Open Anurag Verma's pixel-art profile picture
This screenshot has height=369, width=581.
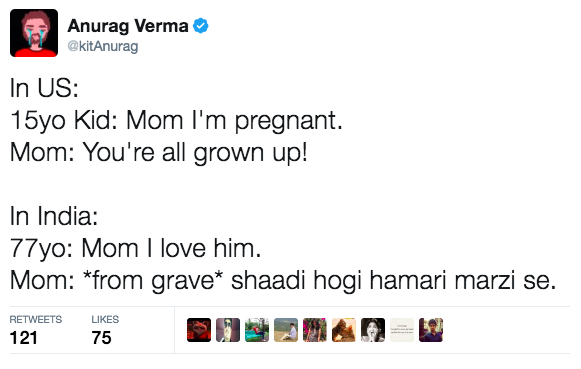[x=34, y=33]
